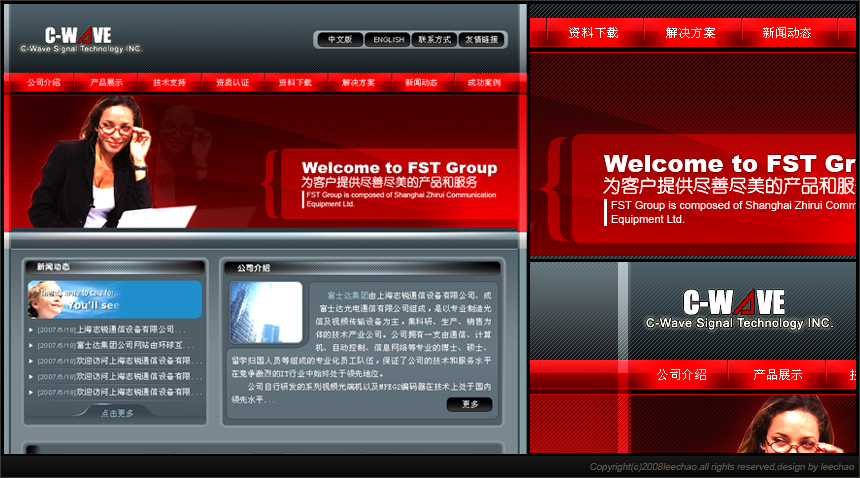Select 技术支持 in the navigation bar
Image resolution: width=860 pixels, height=478 pixels.
(x=169, y=83)
